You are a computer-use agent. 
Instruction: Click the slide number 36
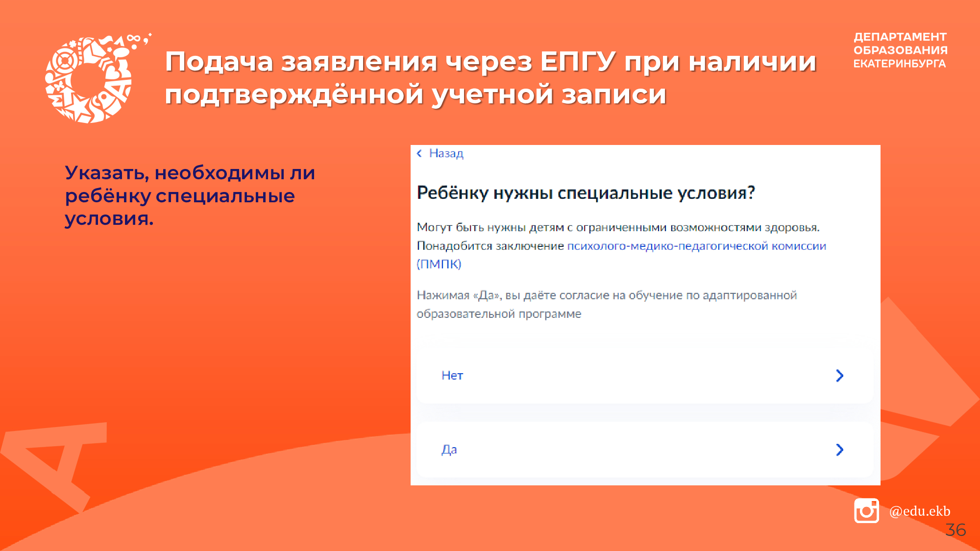coord(955,530)
